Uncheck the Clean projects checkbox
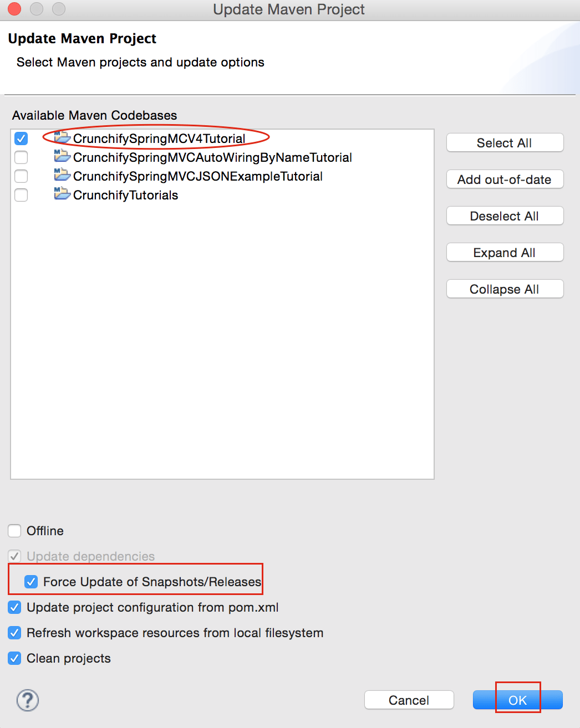580x728 pixels. (x=14, y=658)
